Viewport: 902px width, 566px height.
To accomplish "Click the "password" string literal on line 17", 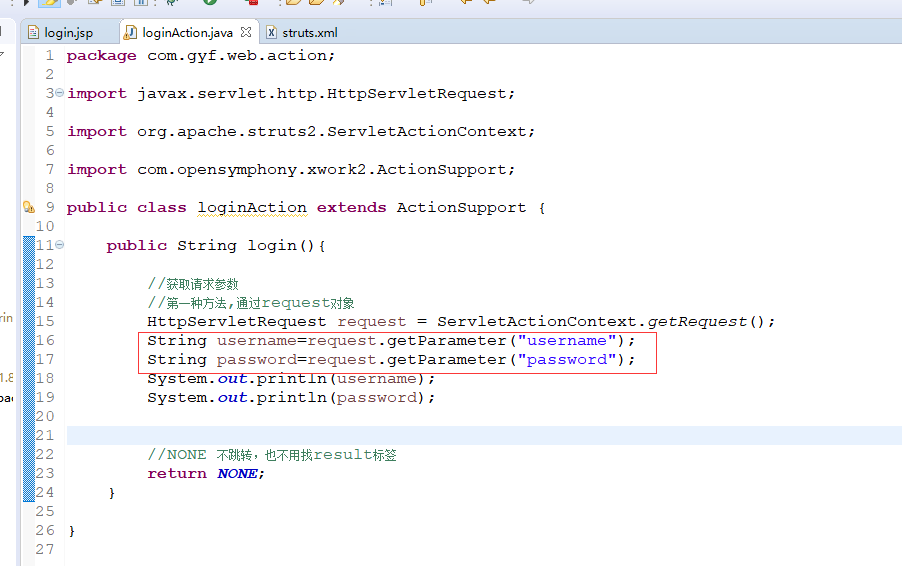I will [x=567, y=360].
